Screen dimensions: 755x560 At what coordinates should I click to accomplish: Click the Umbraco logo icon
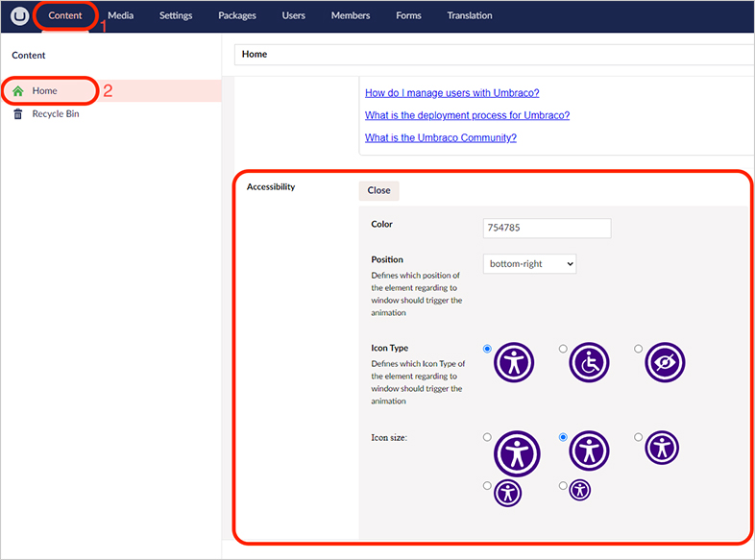(20, 16)
